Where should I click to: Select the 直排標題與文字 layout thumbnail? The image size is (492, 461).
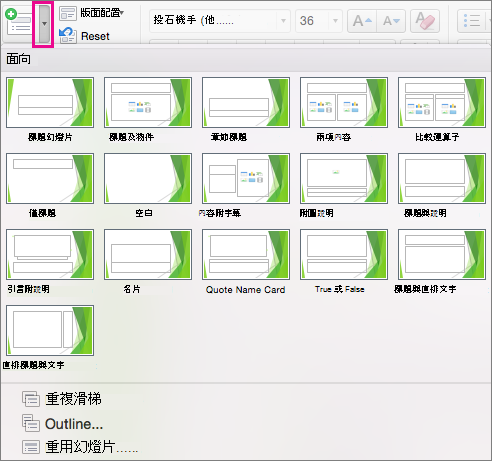coord(50,330)
